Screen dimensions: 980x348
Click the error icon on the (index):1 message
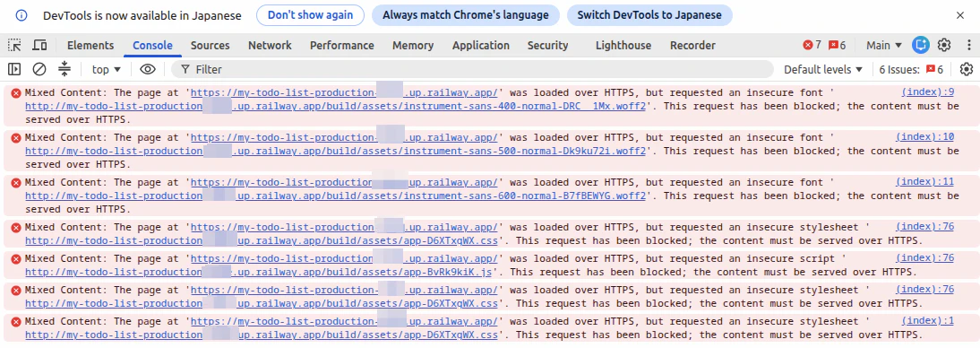tap(15, 322)
